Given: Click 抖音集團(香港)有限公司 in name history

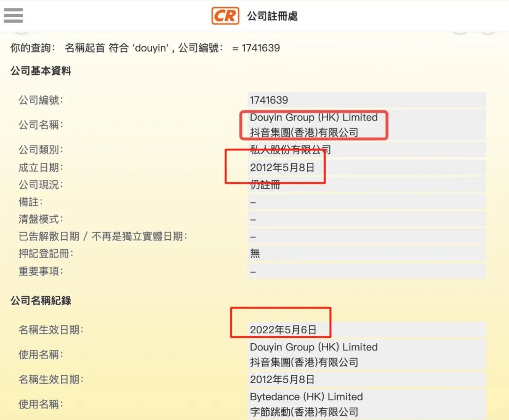Looking at the screenshot, I should (304, 362).
